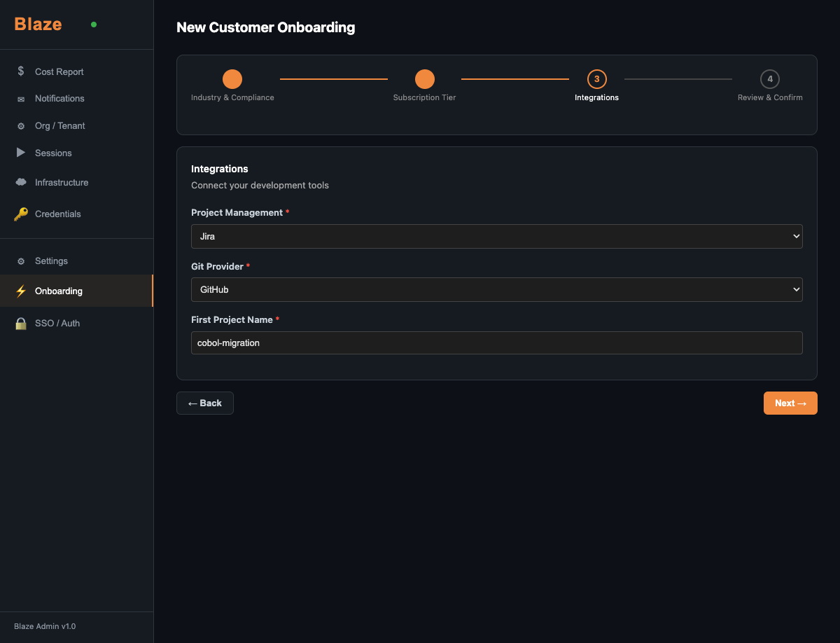
Task: Click the Onboarding lightning bolt icon
Action: click(x=21, y=291)
